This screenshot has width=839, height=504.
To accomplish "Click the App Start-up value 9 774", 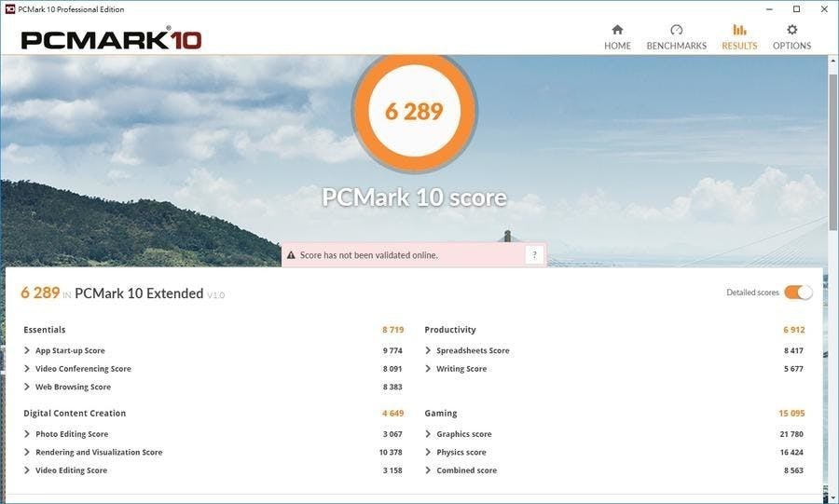I will (392, 350).
